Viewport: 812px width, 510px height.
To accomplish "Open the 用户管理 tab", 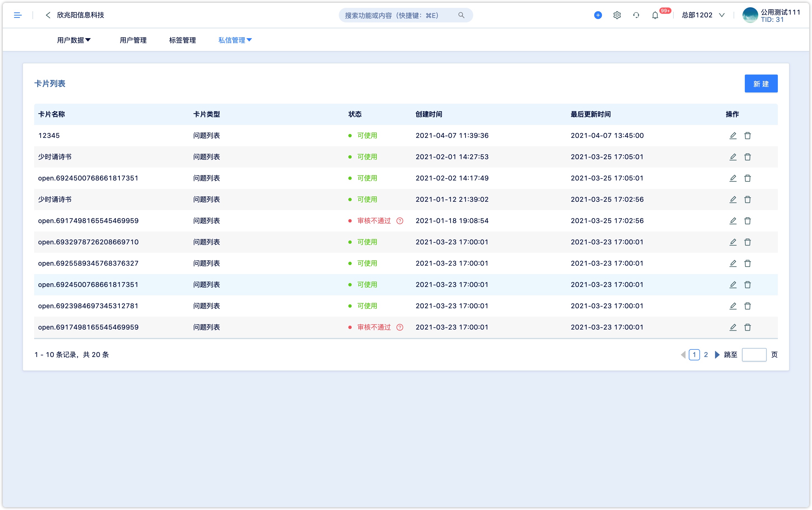I will (133, 40).
